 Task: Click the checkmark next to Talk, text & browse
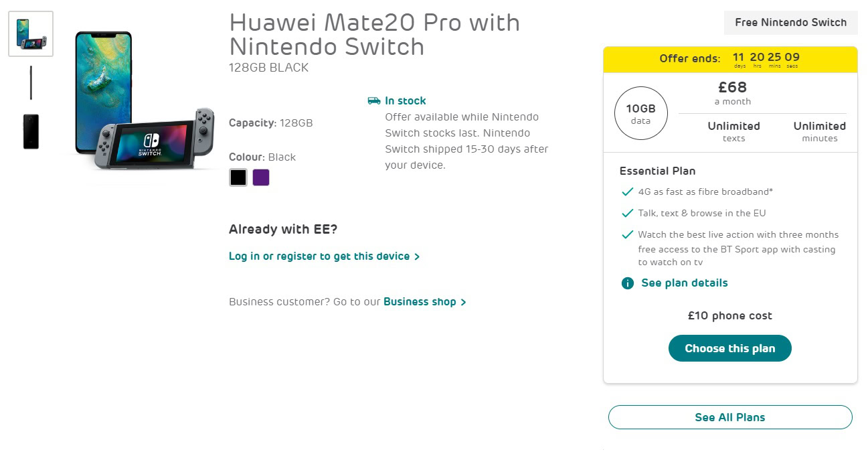tap(627, 214)
